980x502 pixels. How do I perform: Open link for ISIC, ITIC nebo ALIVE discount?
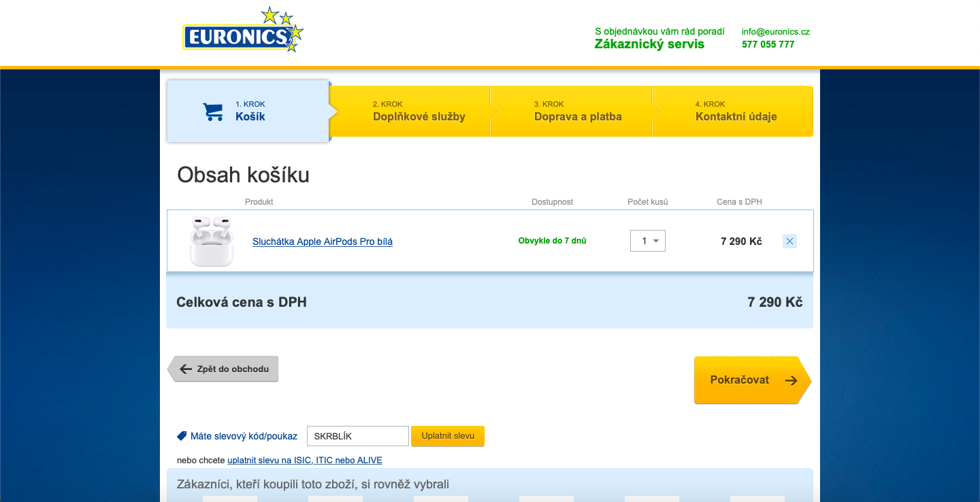[305, 461]
